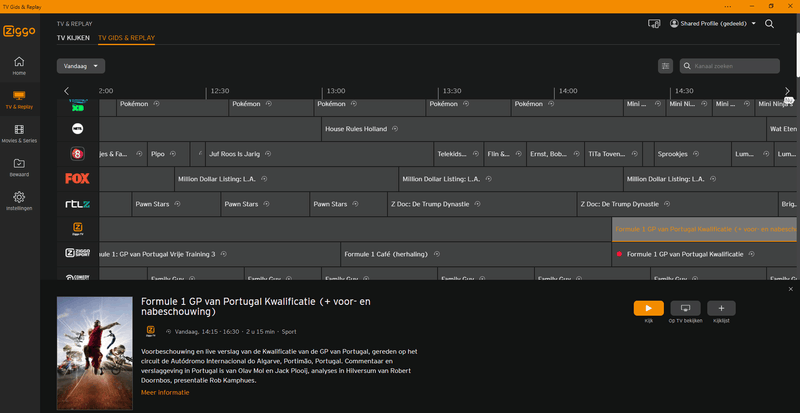Select the 13:00 timeline marker
The width and height of the screenshot is (800, 413).
(336, 91)
